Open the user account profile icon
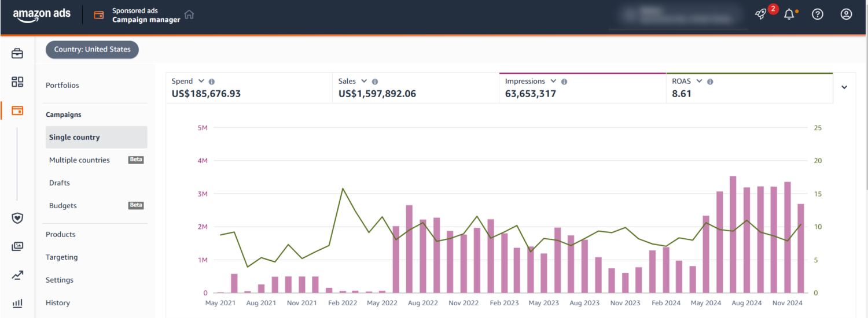 (x=846, y=14)
